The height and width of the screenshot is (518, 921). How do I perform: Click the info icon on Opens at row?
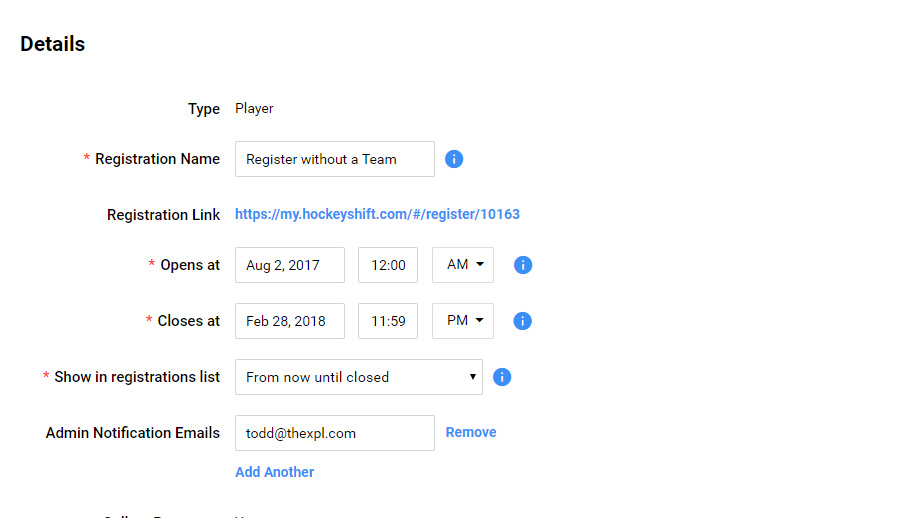pos(522,265)
